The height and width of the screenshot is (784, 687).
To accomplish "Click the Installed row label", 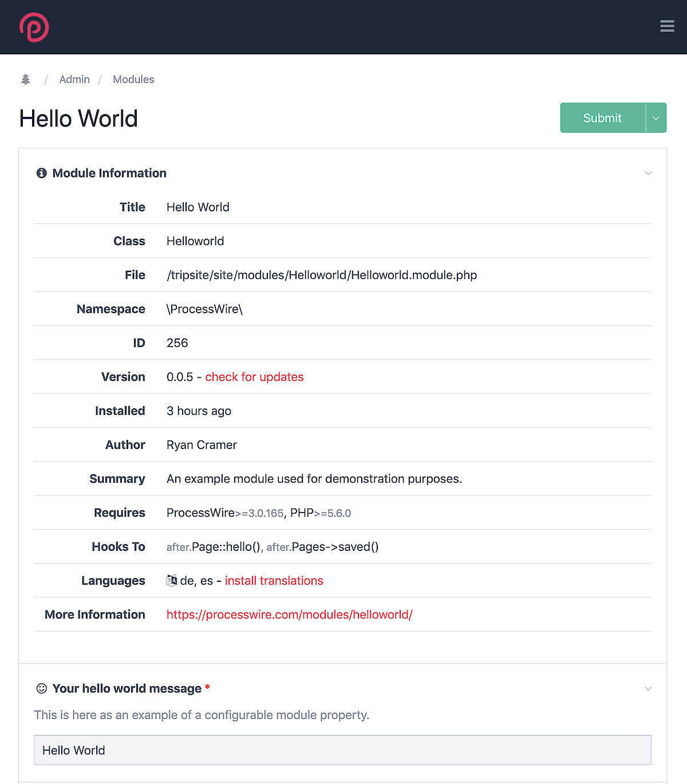I will (x=120, y=411).
